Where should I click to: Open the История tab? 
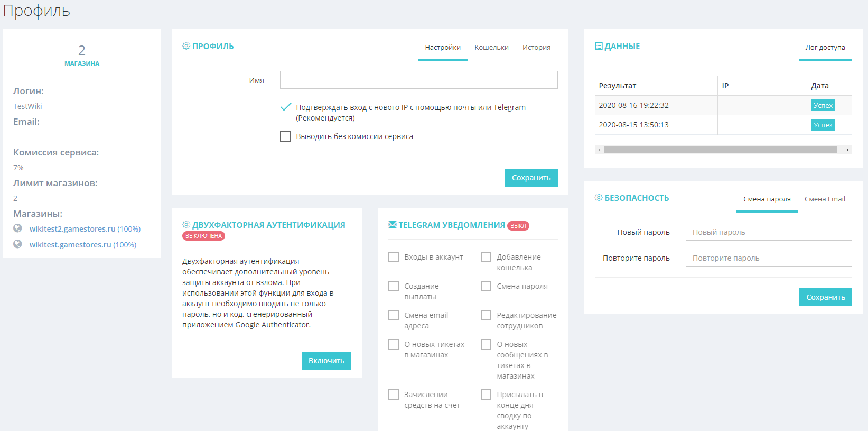pyautogui.click(x=536, y=48)
